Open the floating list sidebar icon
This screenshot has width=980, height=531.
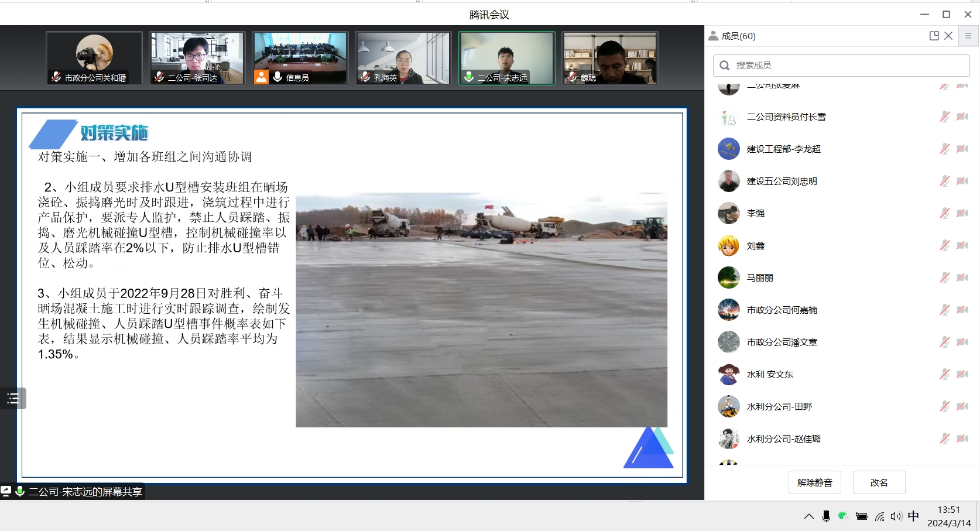tap(13, 399)
